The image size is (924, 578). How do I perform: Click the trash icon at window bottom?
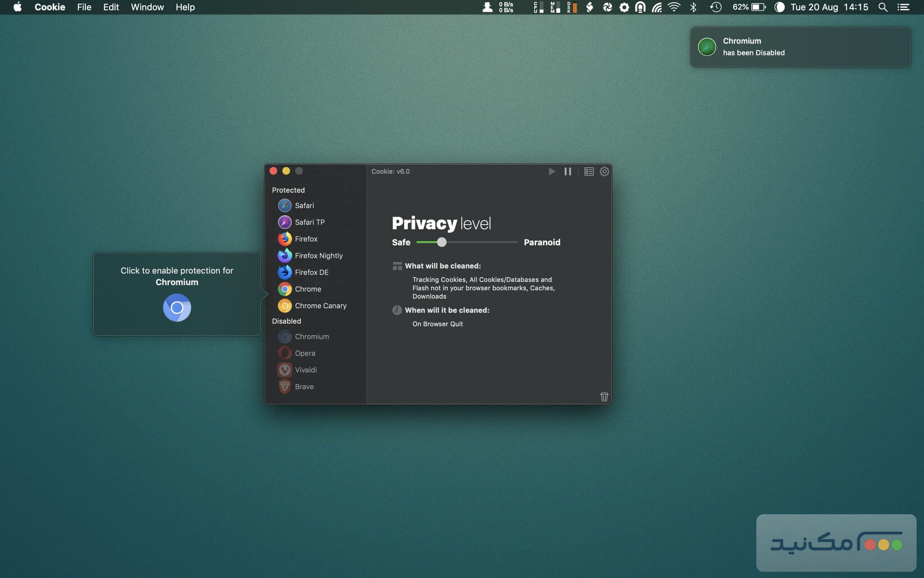(604, 396)
